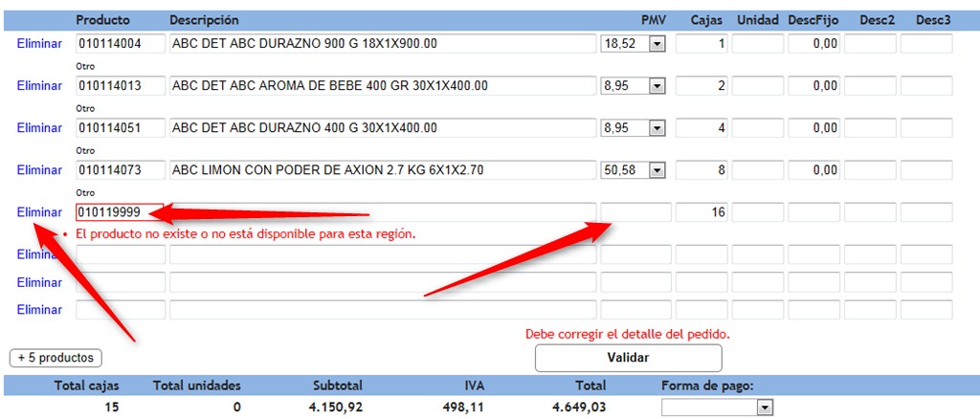Click the Descripción column header
The image size is (980, 419).
[x=205, y=21]
